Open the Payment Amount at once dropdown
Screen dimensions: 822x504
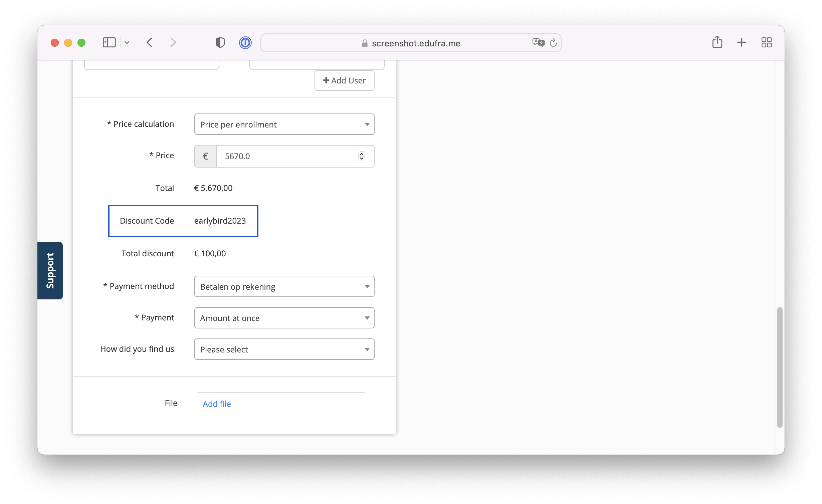pos(284,318)
